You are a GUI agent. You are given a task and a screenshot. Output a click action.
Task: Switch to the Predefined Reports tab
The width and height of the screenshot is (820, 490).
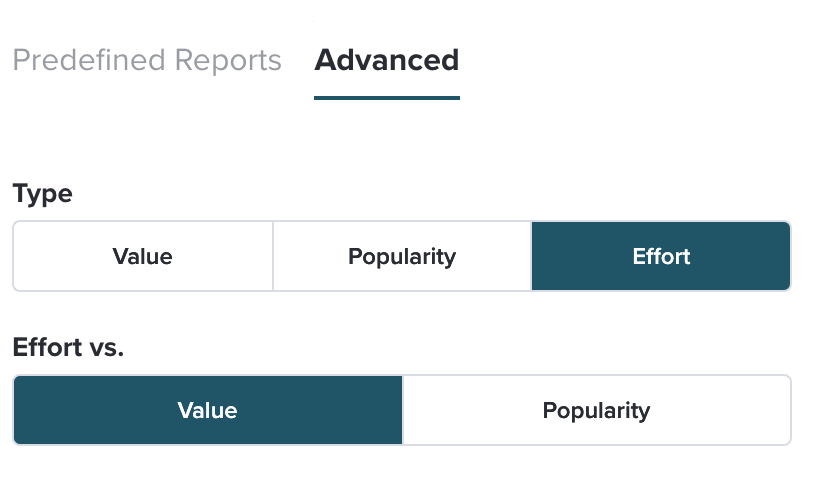click(x=147, y=60)
